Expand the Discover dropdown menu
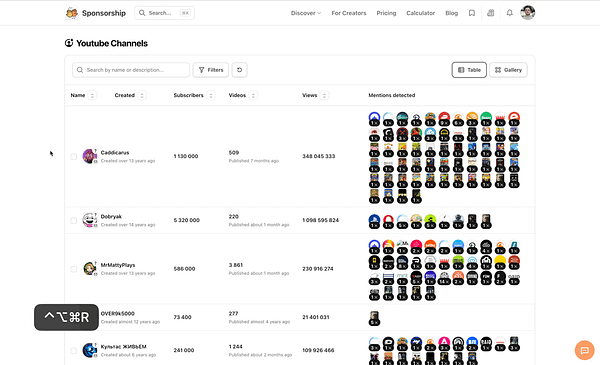Viewport: 600px width, 365px height. click(x=306, y=13)
